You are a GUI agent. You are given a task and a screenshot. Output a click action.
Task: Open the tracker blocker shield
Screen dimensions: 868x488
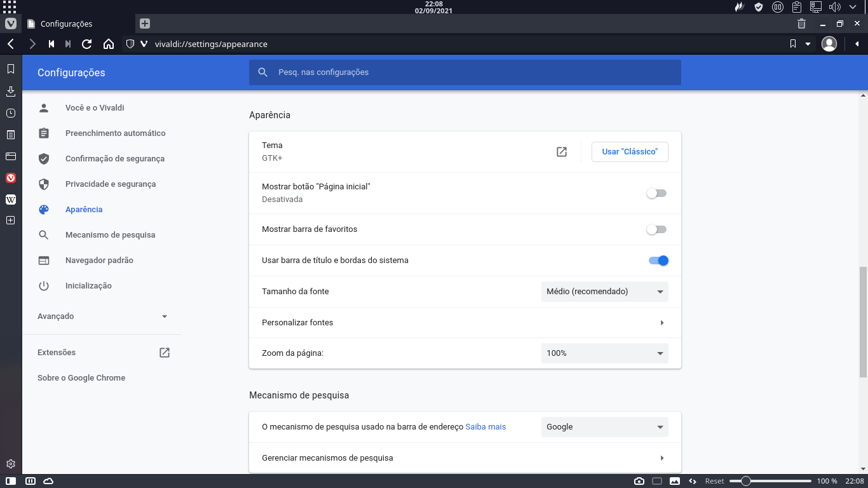[130, 44]
